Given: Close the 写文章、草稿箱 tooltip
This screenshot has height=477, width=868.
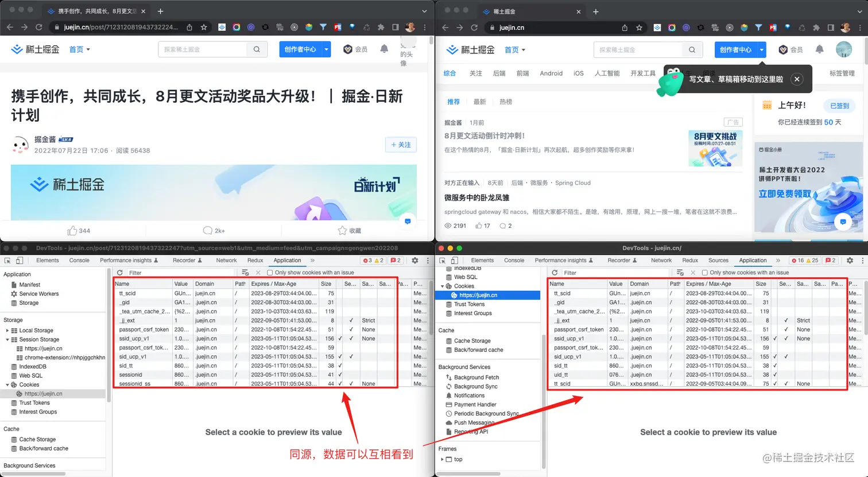Looking at the screenshot, I should [797, 79].
